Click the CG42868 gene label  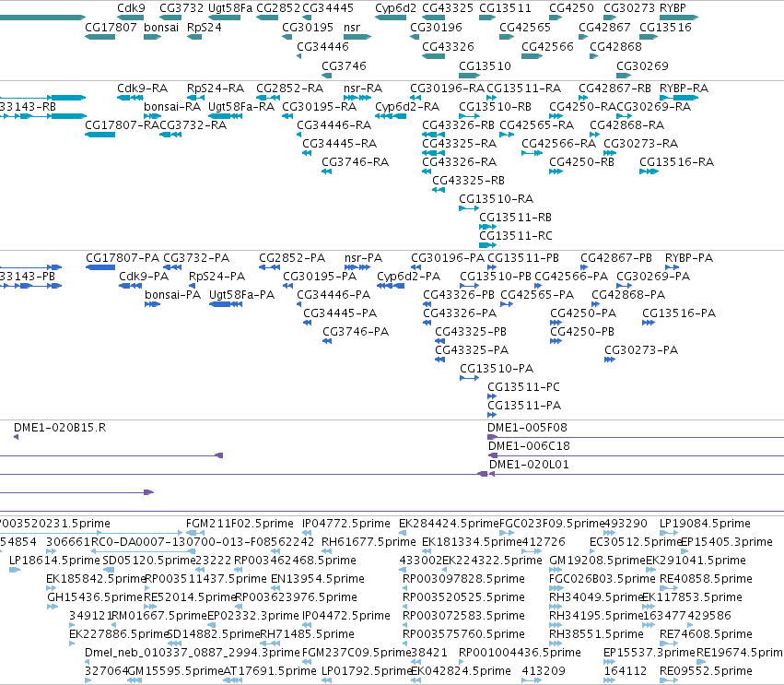615,46
